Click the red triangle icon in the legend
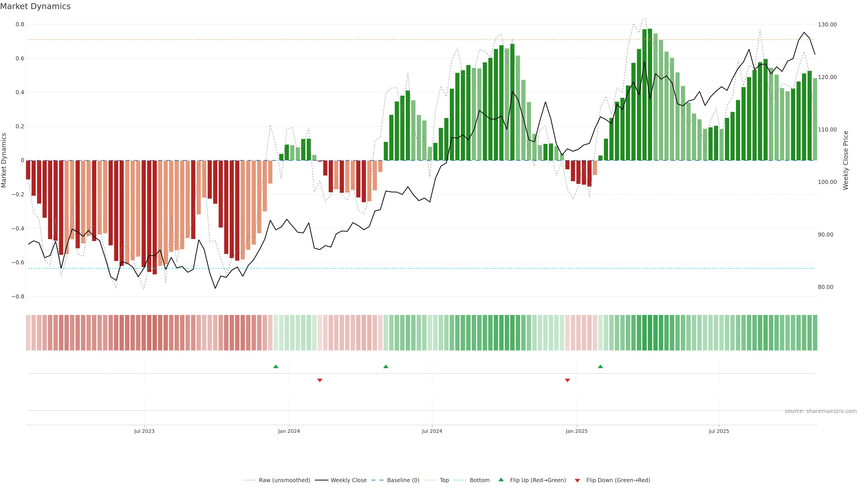Viewport: 868px width, 488px height. [577, 481]
